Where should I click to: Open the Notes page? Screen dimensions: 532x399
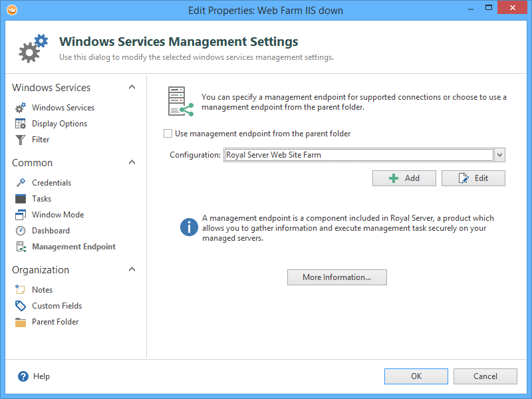click(42, 290)
